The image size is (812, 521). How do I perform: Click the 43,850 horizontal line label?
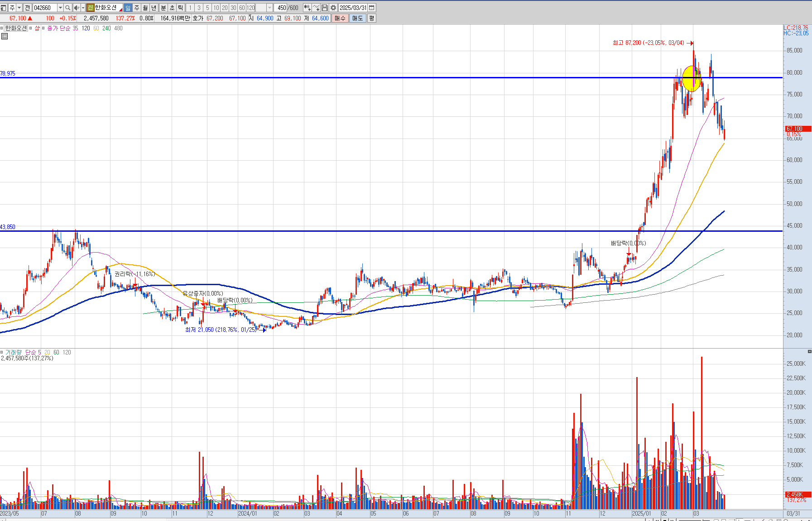click(8, 227)
